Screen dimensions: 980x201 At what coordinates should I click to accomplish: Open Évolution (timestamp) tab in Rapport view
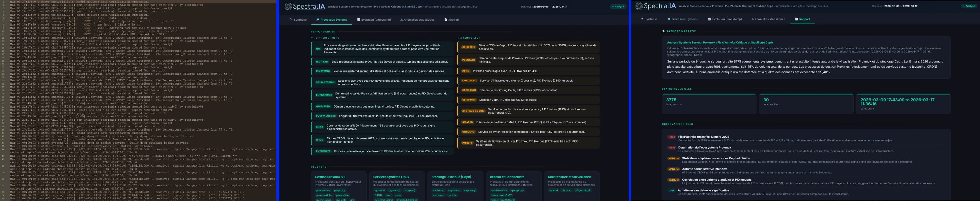(x=725, y=19)
